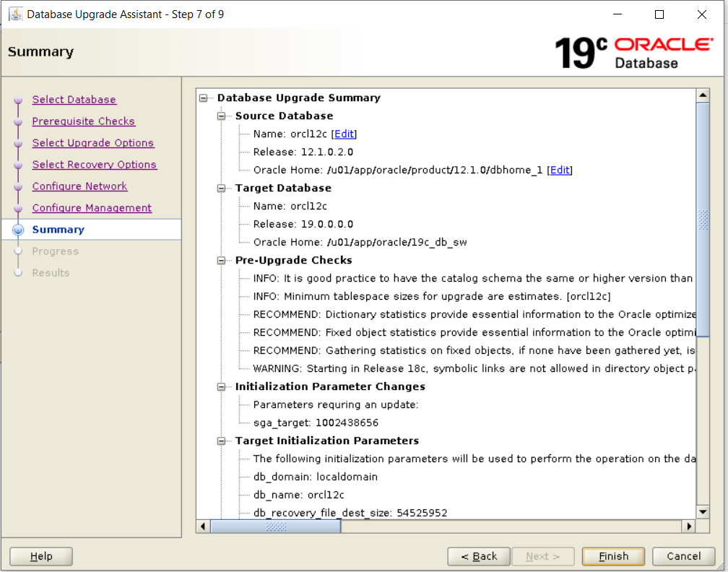
Task: Collapse Initialization Parameter Changes section
Action: point(222,387)
